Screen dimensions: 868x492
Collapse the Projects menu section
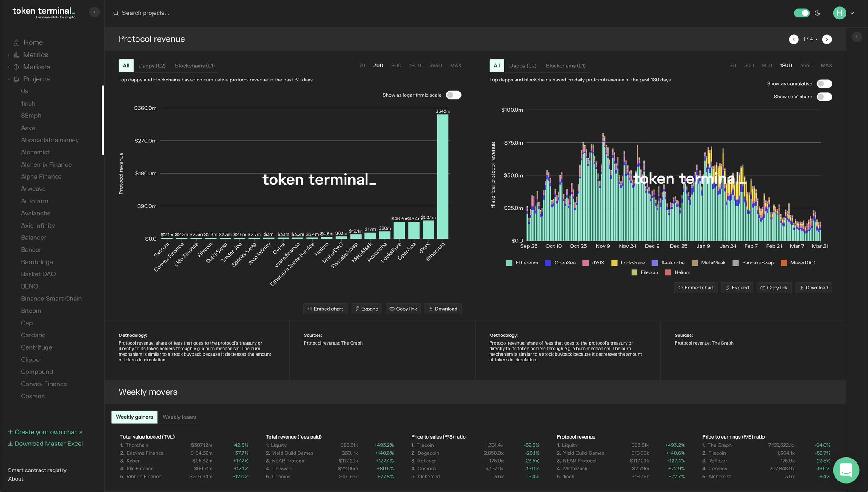[9, 79]
